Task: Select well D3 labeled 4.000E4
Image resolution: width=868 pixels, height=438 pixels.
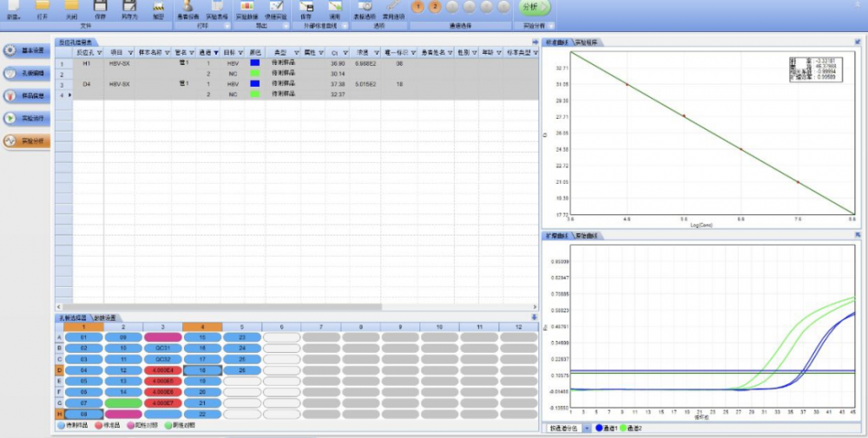Action: click(163, 370)
